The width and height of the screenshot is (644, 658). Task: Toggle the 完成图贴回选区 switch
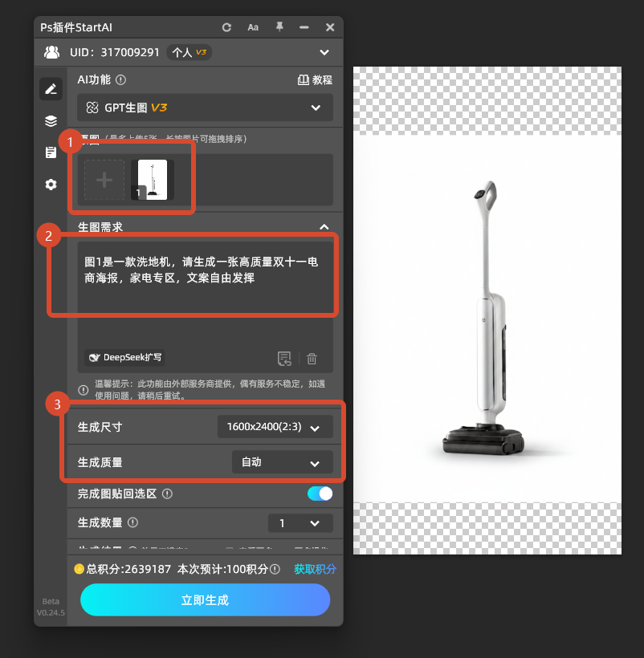(x=320, y=494)
